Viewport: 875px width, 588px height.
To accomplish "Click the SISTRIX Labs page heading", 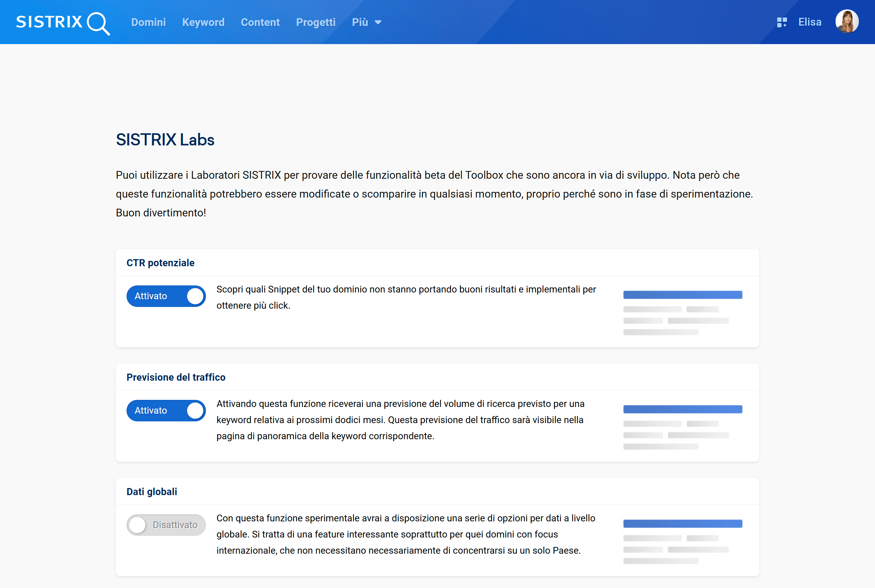I will 165,139.
